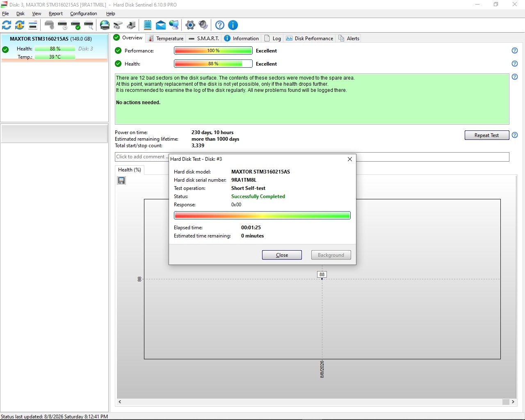
Task: Switch to the Alerts tab
Action: pos(349,38)
